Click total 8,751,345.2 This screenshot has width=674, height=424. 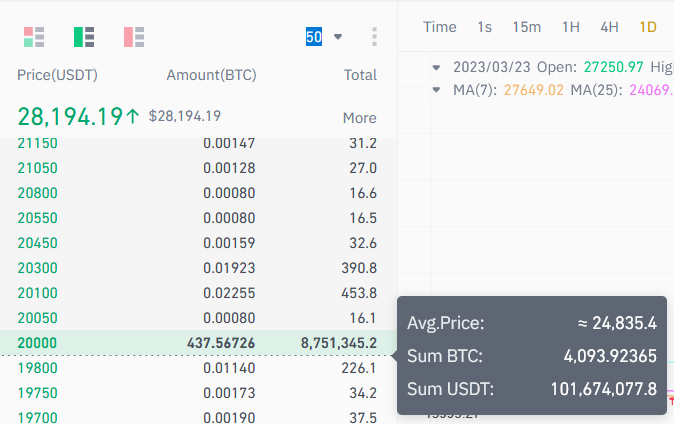pyautogui.click(x=339, y=343)
